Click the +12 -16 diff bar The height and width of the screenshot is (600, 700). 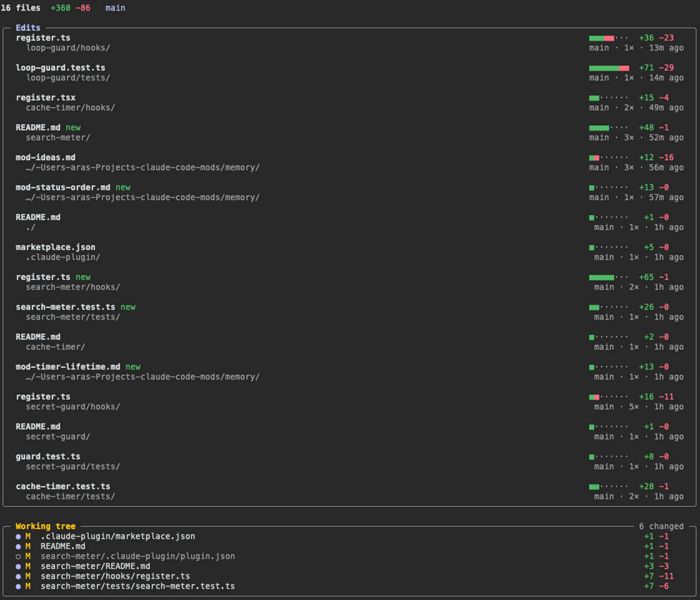609,158
